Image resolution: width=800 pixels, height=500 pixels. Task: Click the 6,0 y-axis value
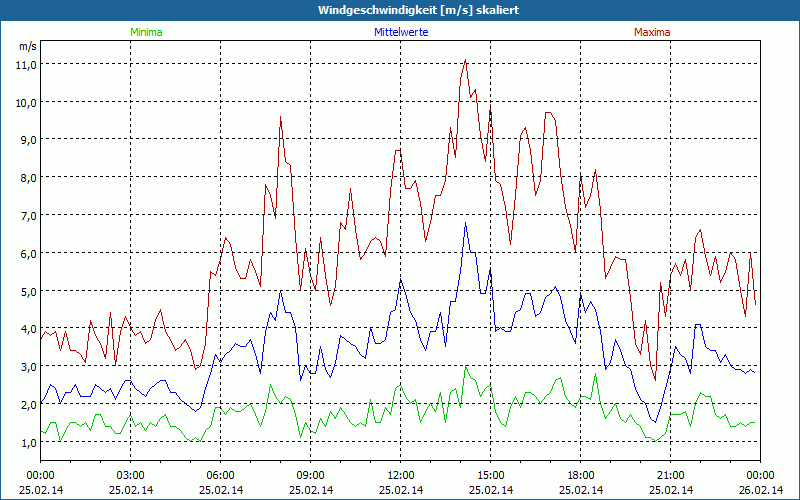click(x=28, y=254)
